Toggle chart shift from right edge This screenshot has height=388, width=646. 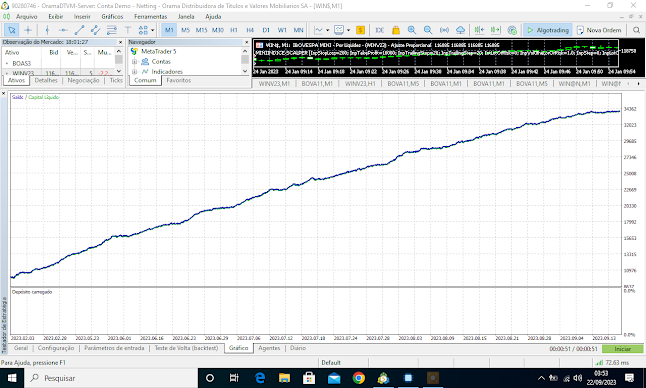[x=496, y=30]
